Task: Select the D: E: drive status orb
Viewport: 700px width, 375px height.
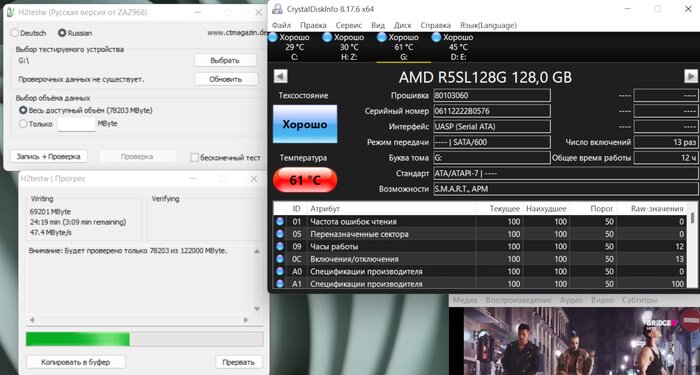Action: coord(436,38)
